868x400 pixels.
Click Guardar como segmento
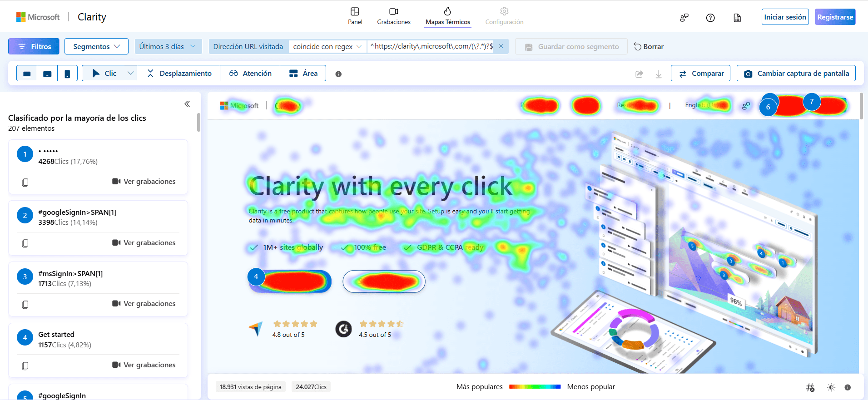point(571,46)
